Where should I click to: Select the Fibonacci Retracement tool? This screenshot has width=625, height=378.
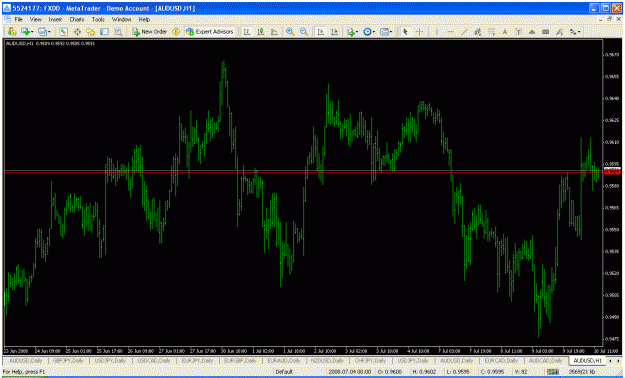pyautogui.click(x=491, y=32)
